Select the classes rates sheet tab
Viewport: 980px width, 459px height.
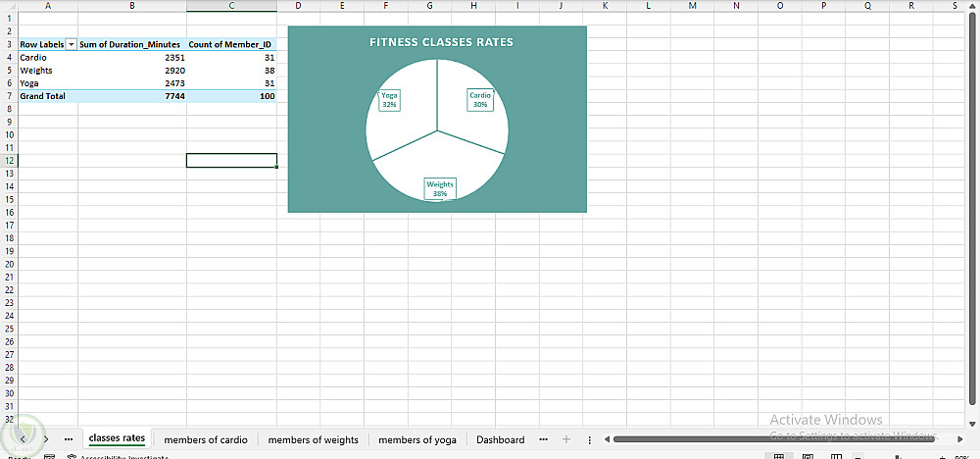tap(117, 438)
